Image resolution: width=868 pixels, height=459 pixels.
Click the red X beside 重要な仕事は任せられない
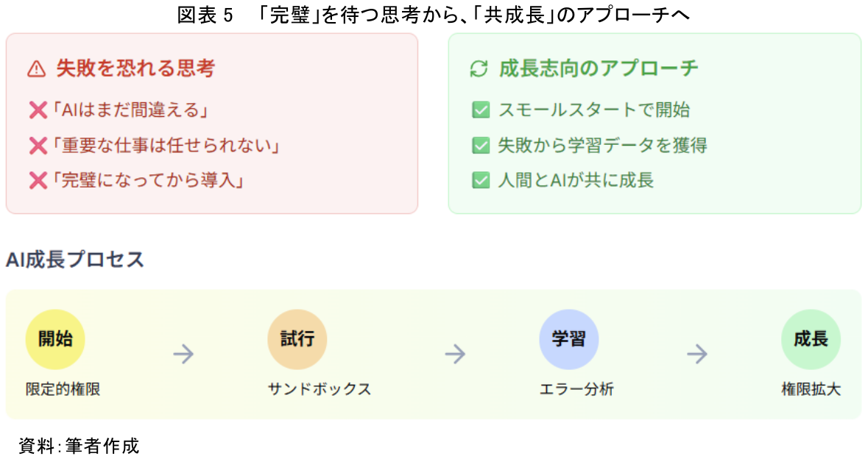point(38,146)
